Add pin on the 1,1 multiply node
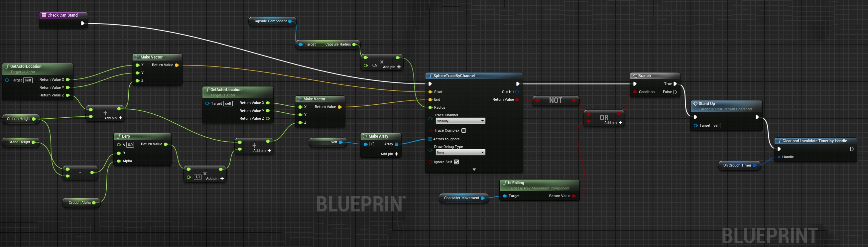 pos(215,179)
